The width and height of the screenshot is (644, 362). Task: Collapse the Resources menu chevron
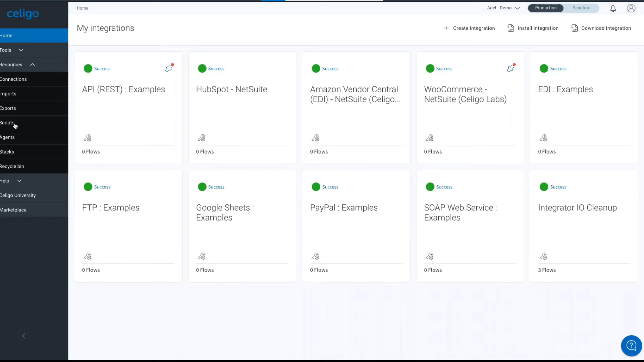(33, 64)
